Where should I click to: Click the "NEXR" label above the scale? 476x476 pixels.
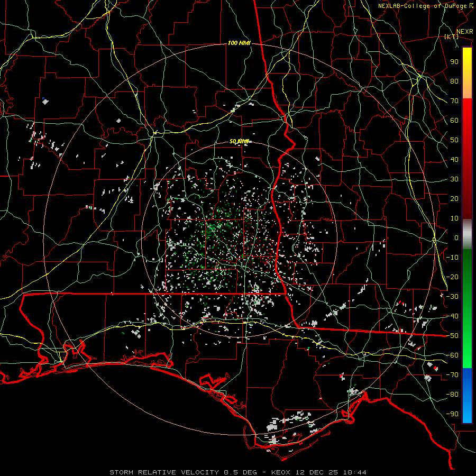click(465, 32)
